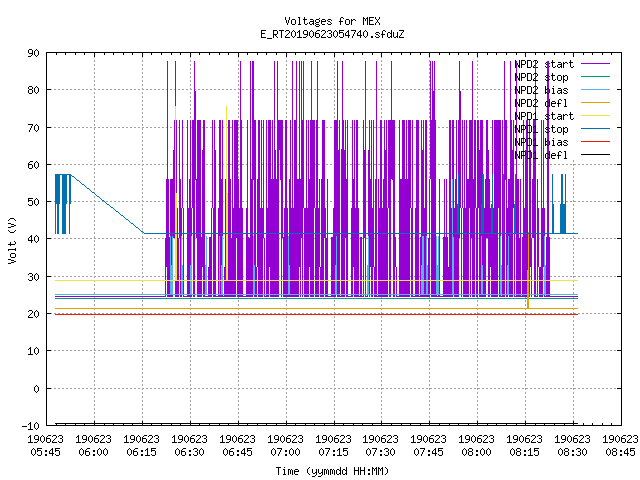Click the y-axis tick label 0
Screen dimensions: 640x480
pos(36,389)
